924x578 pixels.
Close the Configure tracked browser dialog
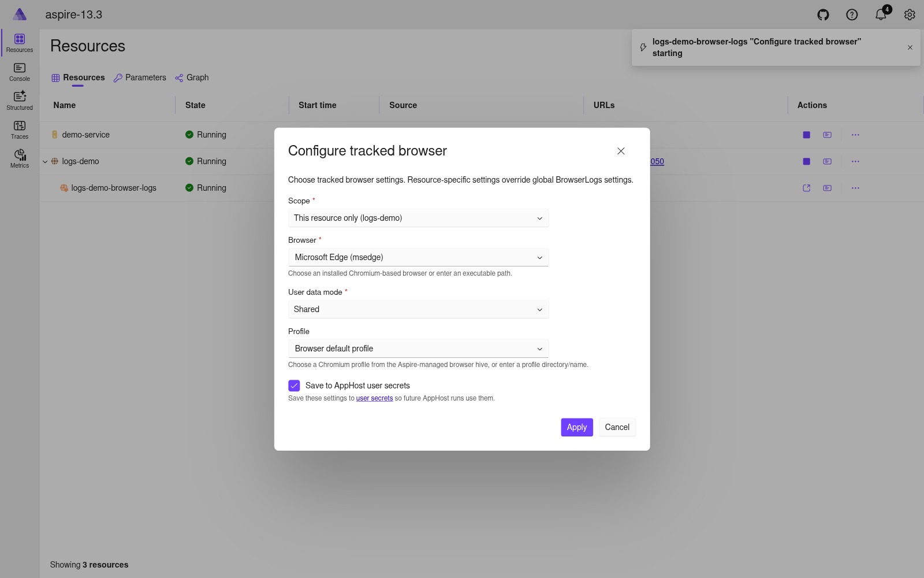pyautogui.click(x=621, y=151)
